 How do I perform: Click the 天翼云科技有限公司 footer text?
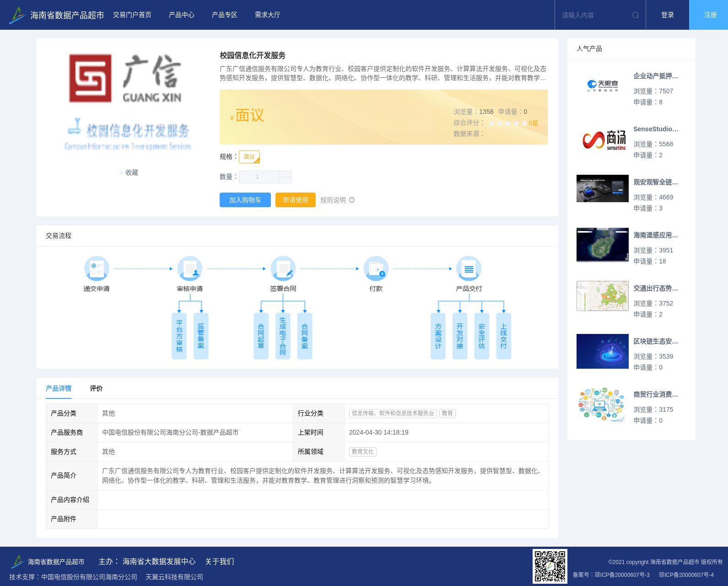point(174,577)
